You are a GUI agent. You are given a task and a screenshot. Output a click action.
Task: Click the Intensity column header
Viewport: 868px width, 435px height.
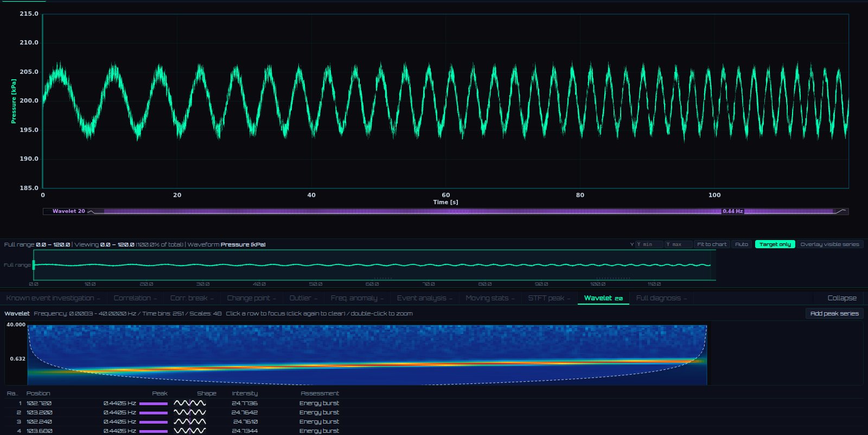coord(245,393)
